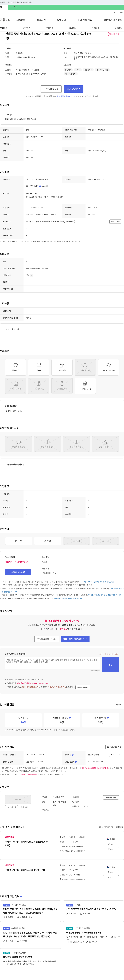This screenshot has height=980, width=124.
Task: Click 고용24 입사지원 under 접수 마감일
Action: (18, 572)
